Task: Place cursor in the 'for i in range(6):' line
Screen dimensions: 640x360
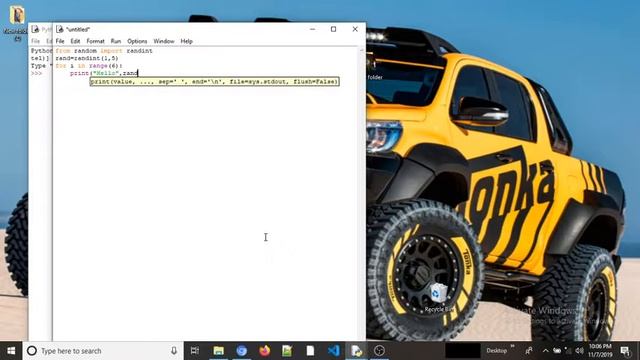Action: 89,66
